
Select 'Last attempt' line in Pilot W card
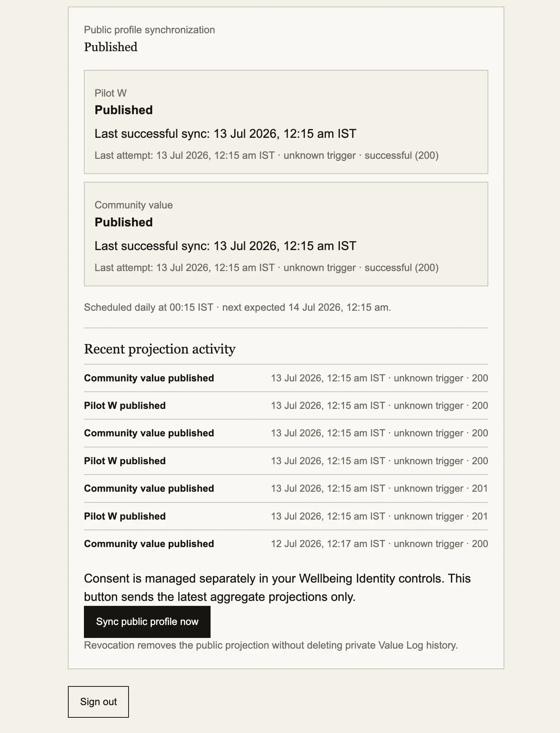click(267, 155)
